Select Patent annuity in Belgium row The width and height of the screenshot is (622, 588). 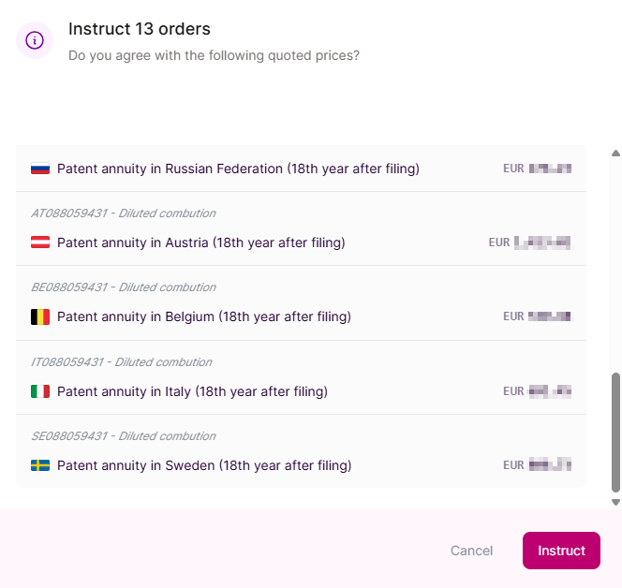pos(204,317)
